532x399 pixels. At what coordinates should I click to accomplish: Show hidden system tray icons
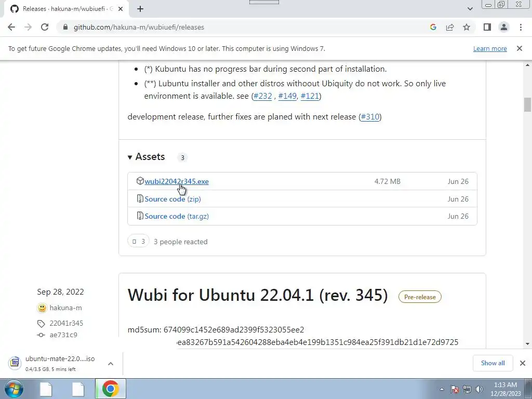click(442, 389)
